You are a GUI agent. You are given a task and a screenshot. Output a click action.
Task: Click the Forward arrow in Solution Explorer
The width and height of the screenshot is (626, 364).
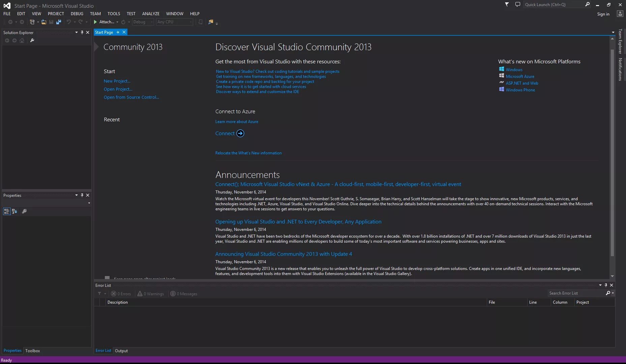[14, 40]
